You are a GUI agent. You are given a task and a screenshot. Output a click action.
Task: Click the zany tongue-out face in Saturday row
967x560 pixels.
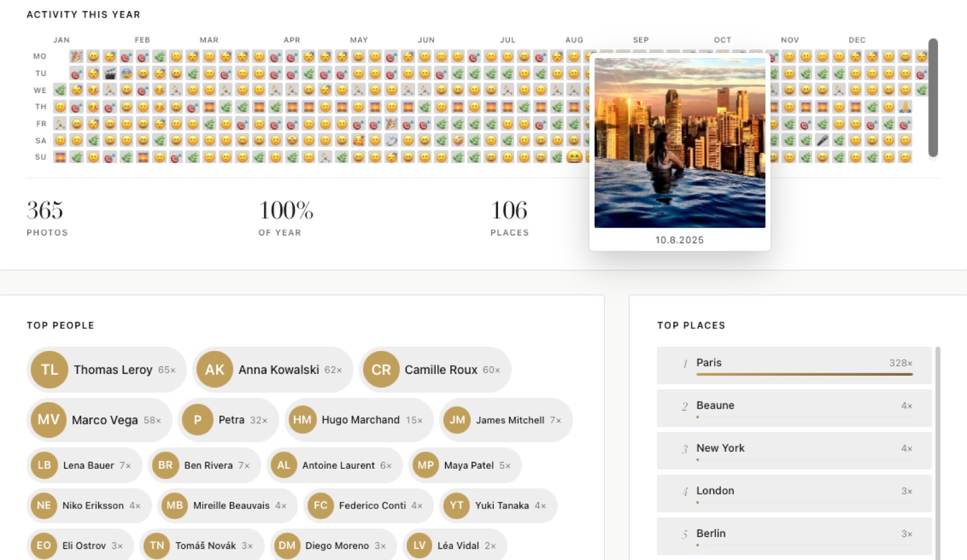point(458,141)
